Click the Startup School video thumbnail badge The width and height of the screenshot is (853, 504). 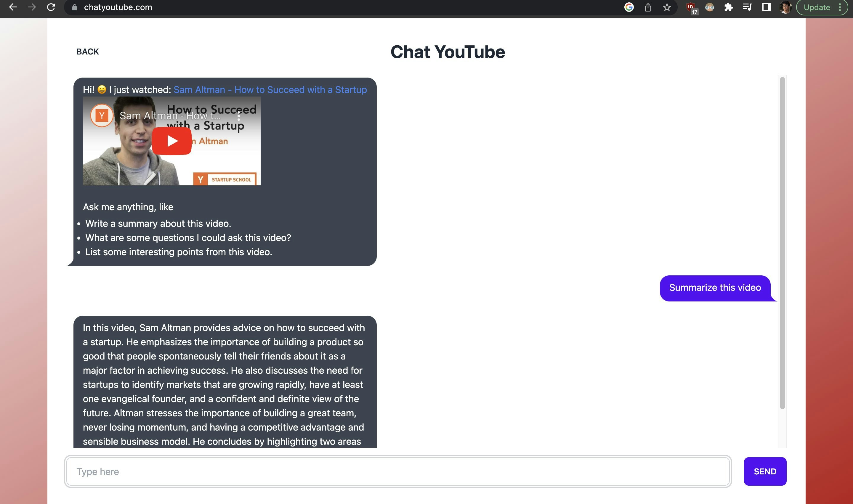(225, 179)
